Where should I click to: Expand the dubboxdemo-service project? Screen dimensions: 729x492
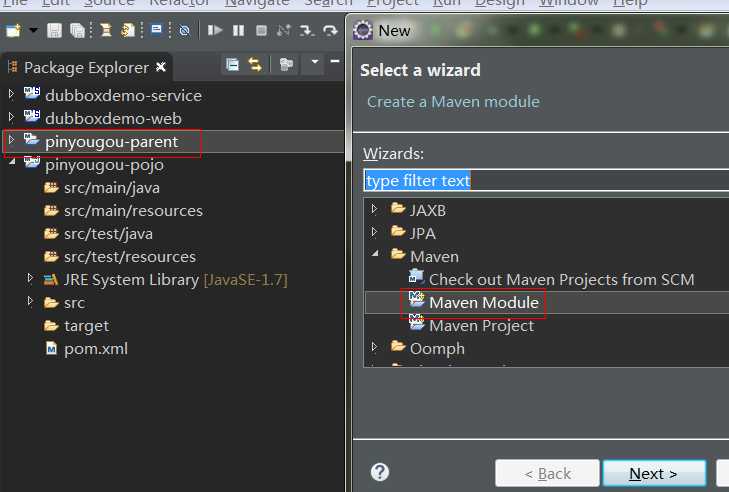pyautogui.click(x=12, y=94)
